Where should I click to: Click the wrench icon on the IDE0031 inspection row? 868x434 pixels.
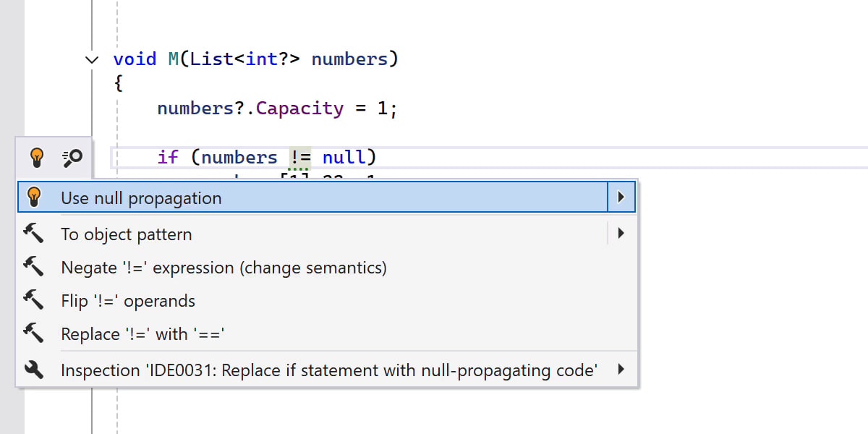coord(34,370)
